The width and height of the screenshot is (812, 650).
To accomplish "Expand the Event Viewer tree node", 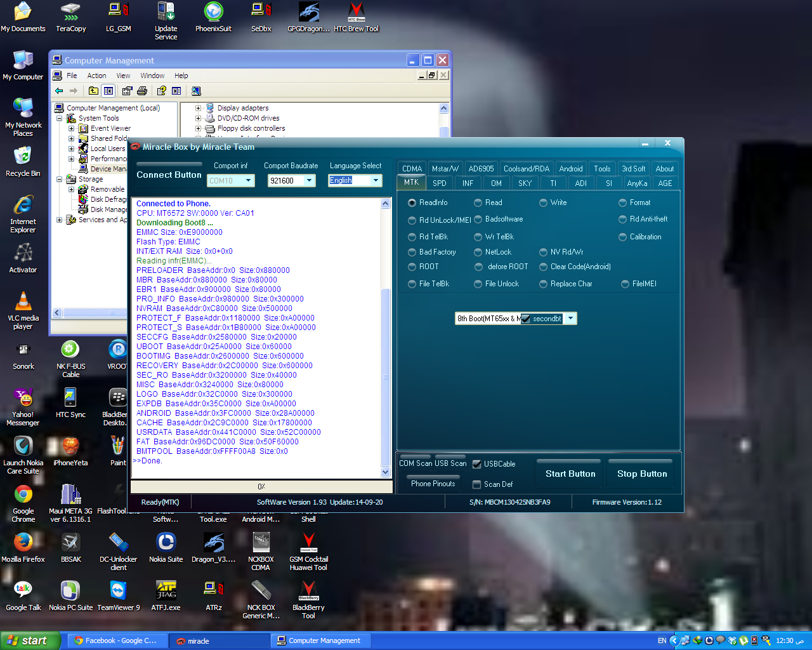I will 71,128.
